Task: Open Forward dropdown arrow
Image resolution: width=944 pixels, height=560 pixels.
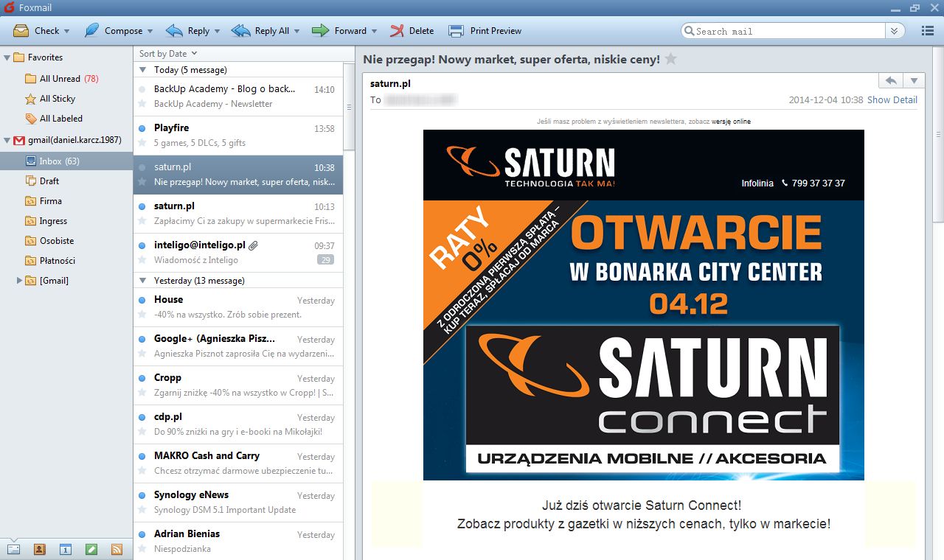Action: point(374,32)
